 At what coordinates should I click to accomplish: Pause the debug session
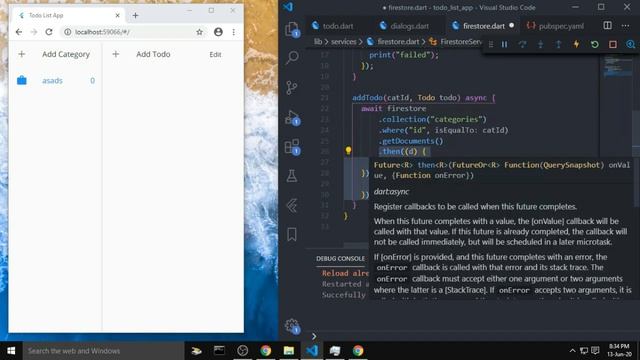pyautogui.click(x=504, y=44)
